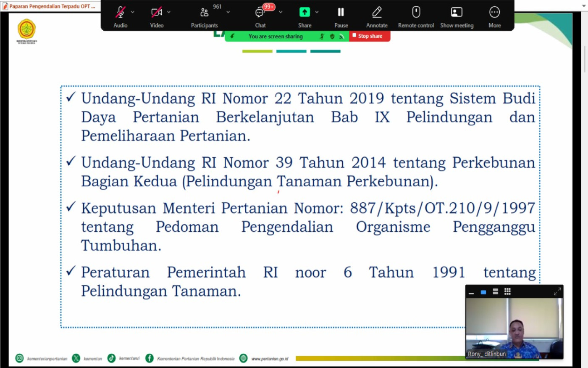Click the Paparan Pengendalian Terpadu OPT tab
Screen dimensions: 588x368
pos(50,6)
